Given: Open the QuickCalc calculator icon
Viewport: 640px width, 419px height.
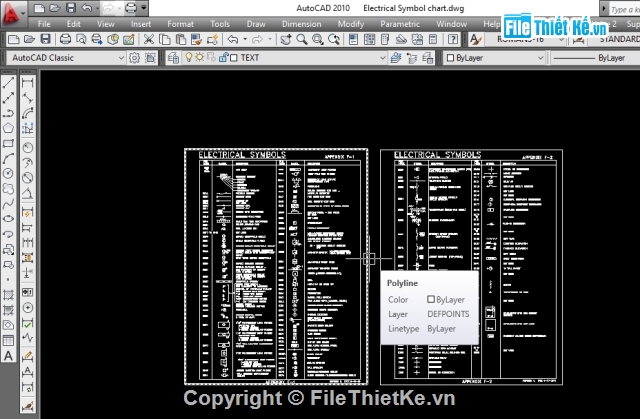Looking at the screenshot, I should tap(433, 39).
